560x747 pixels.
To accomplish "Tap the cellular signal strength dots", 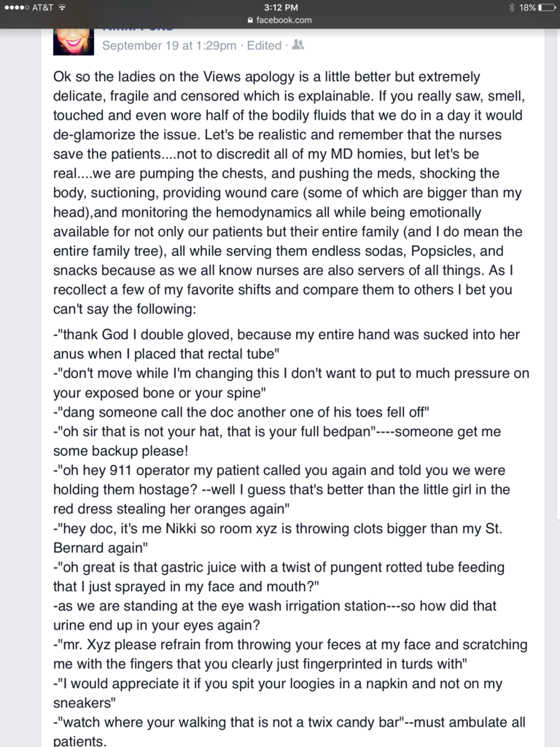I will point(16,7).
